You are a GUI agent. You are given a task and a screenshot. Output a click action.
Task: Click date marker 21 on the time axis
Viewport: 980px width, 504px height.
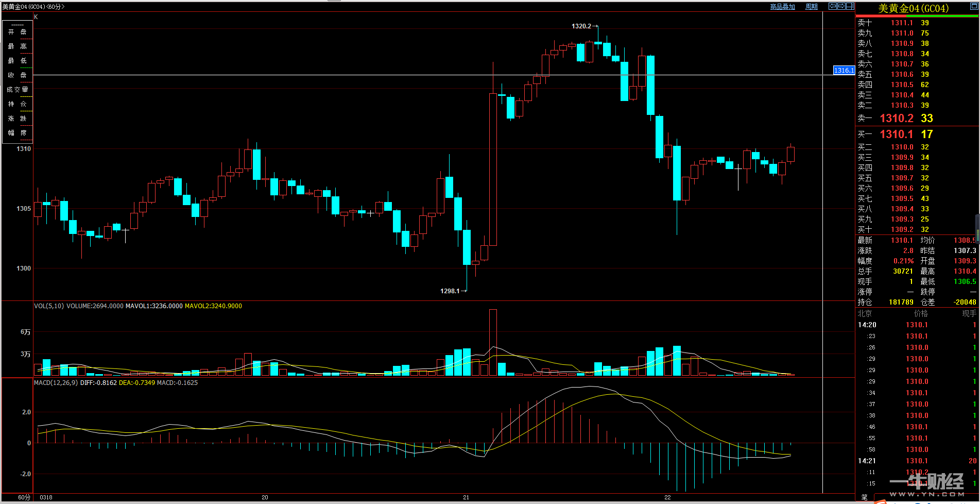pos(466,497)
